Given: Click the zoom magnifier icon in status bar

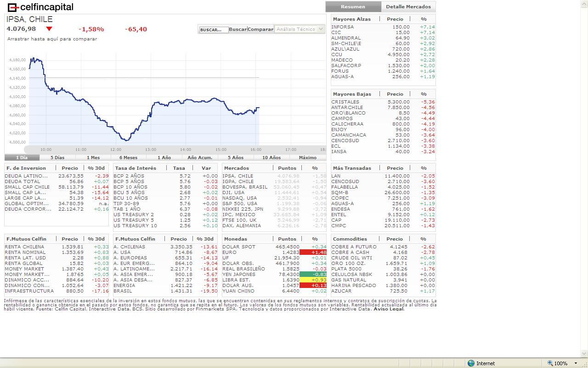Looking at the screenshot, I should (550, 363).
